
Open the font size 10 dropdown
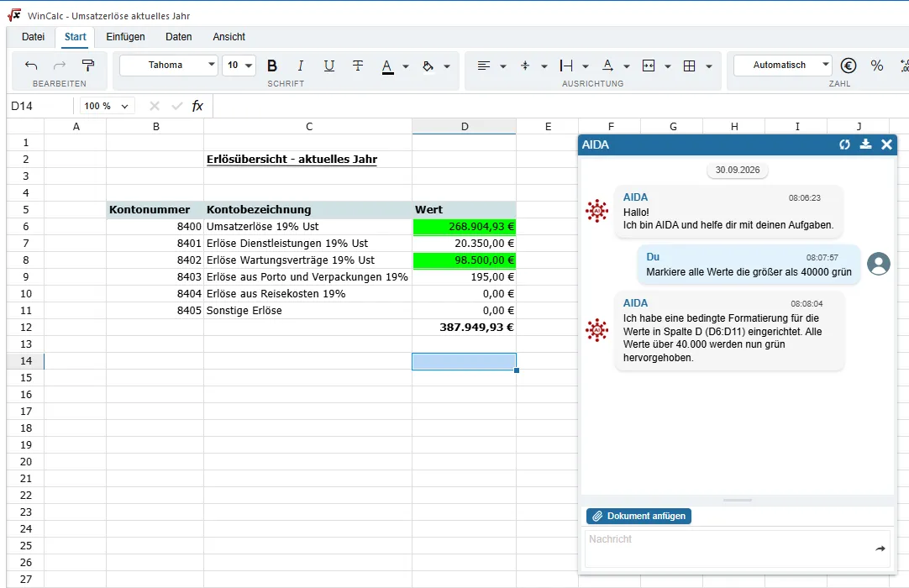(x=239, y=65)
